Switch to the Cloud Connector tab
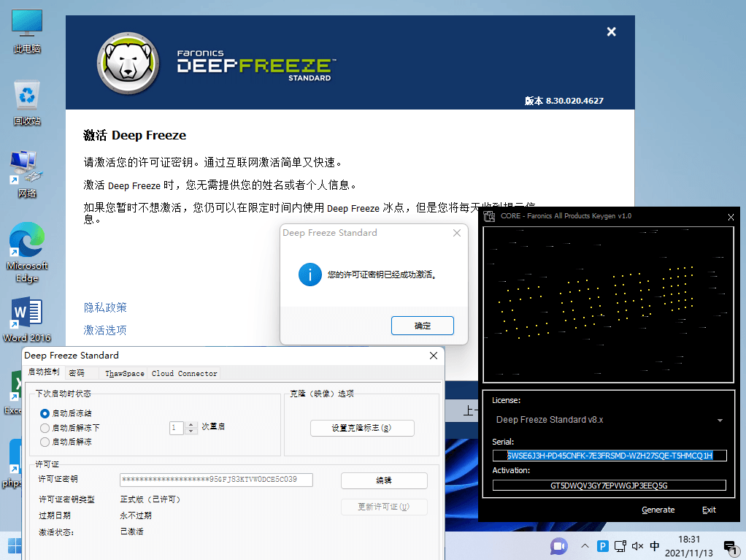Image resolution: width=746 pixels, height=560 pixels. point(184,374)
